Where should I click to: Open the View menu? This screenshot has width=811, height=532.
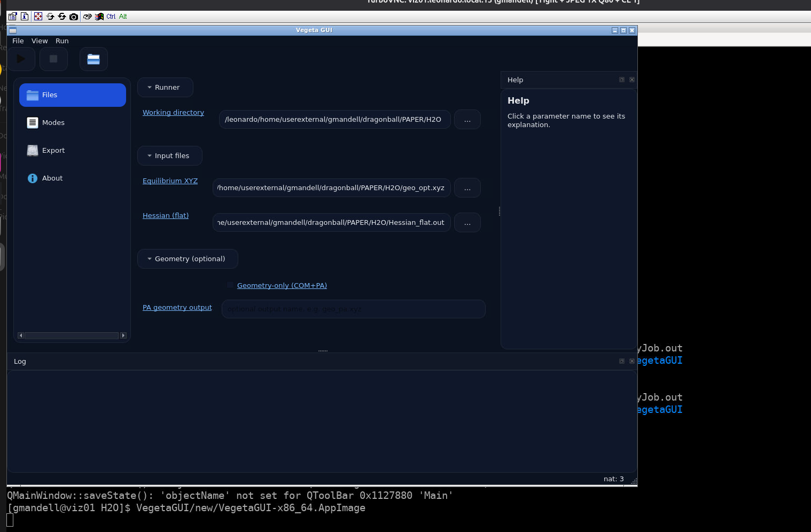pyautogui.click(x=40, y=41)
